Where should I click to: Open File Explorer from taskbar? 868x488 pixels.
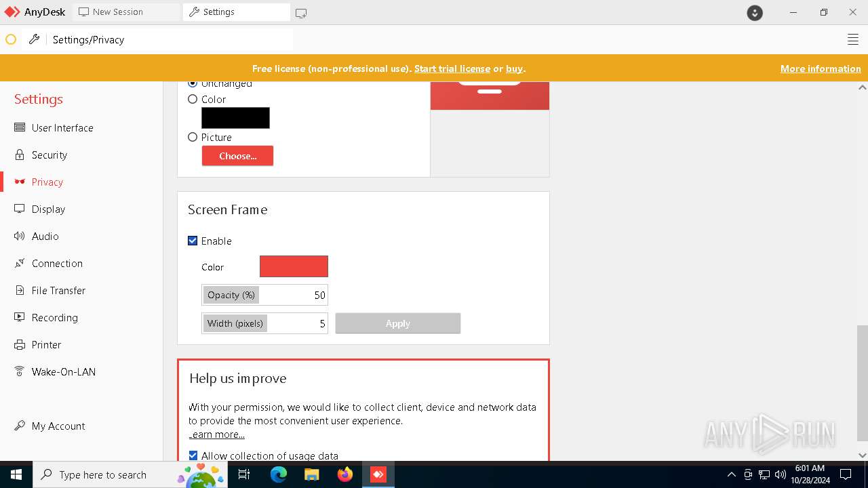(x=312, y=474)
